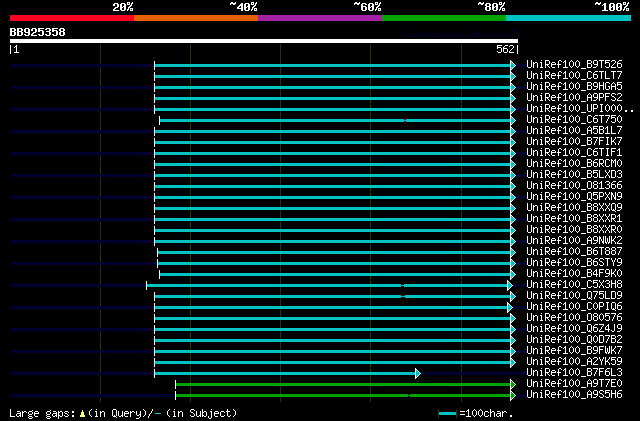Open hit UniRef100_B9T526

pos(574,65)
